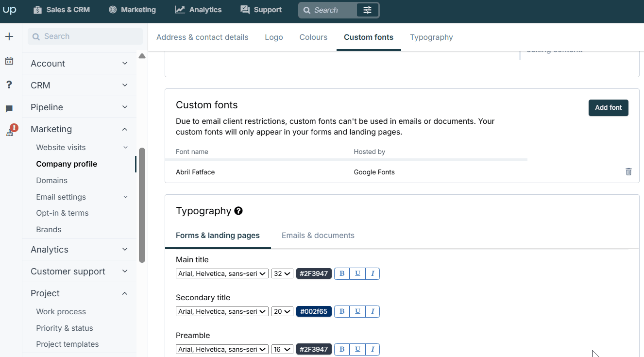644x357 pixels.
Task: Open Main title font family dropdown
Action: (222, 273)
